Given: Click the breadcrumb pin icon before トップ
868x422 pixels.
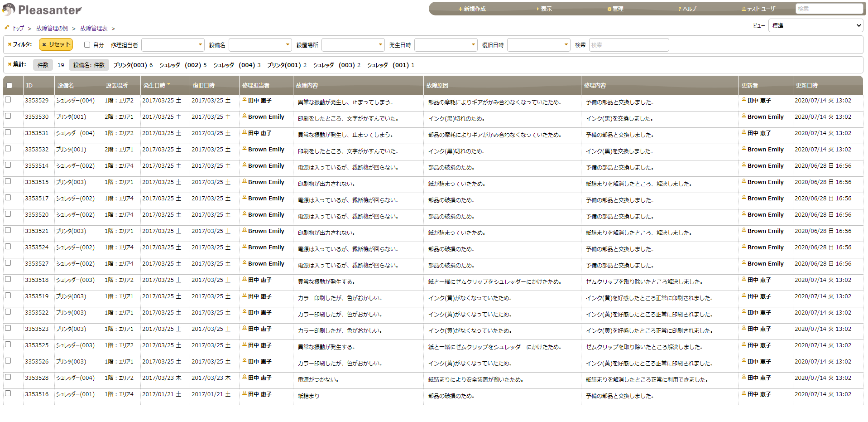Looking at the screenshot, I should pyautogui.click(x=7, y=27).
